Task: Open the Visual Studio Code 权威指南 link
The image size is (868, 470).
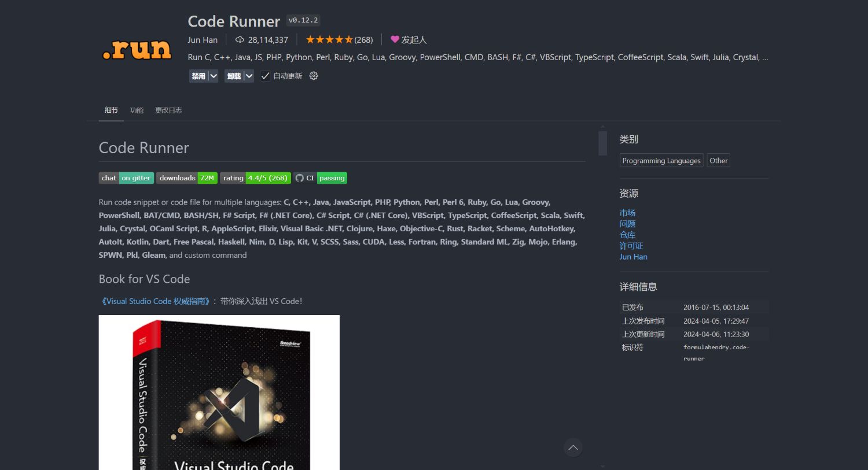Action: (156, 301)
